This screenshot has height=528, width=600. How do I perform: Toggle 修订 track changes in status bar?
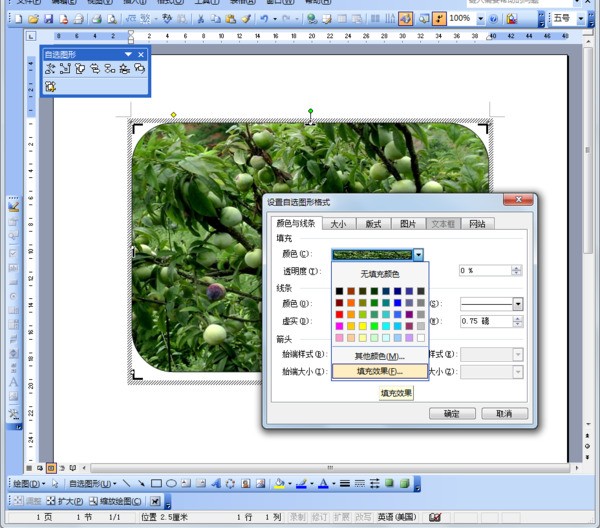319,517
